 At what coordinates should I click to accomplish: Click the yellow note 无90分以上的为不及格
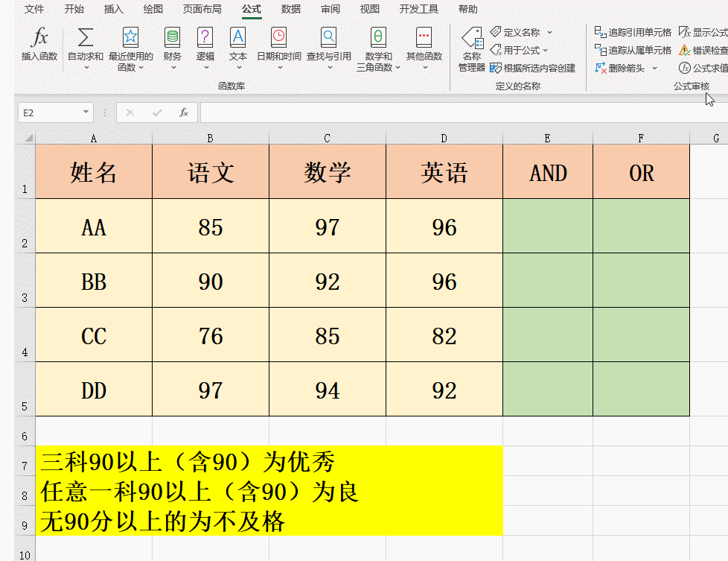tap(162, 522)
